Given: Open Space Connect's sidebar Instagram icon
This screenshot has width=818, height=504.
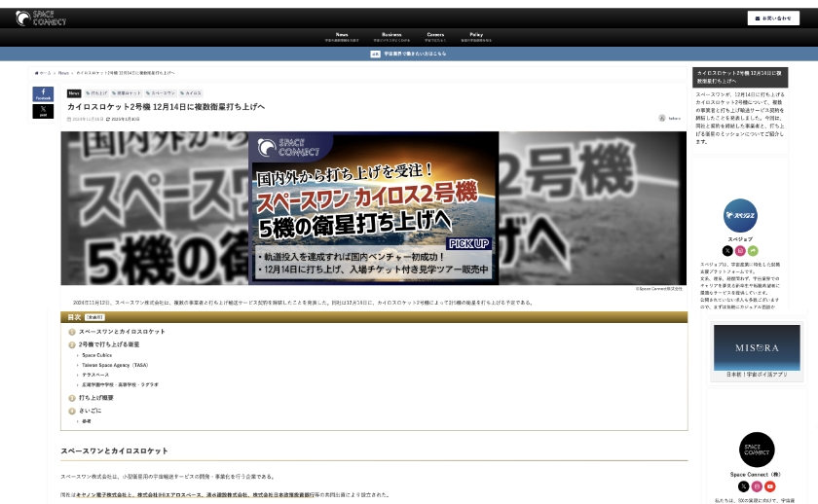Looking at the screenshot, I should point(757,486).
